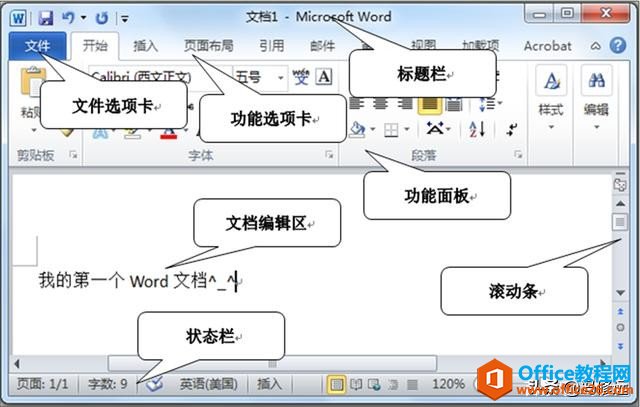Switch to the 开始 tab
Screen dimensions: 640x407
(x=95, y=46)
